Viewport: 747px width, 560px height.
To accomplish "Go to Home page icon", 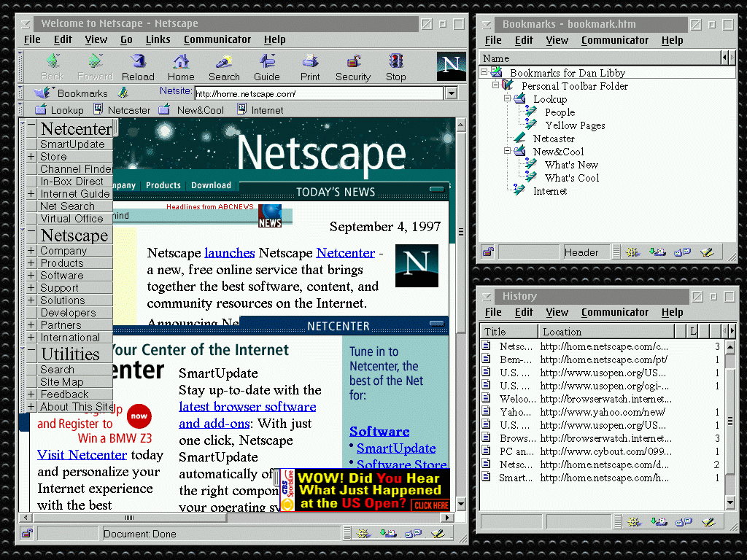I will [181, 66].
